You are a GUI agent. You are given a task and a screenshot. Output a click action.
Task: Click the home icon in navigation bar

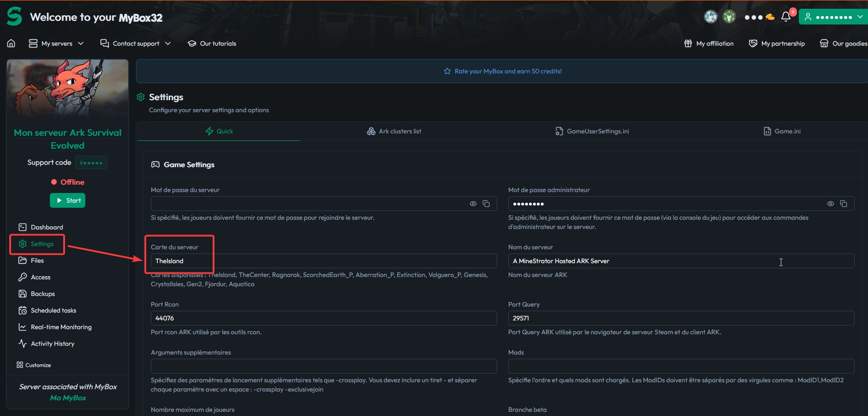11,43
